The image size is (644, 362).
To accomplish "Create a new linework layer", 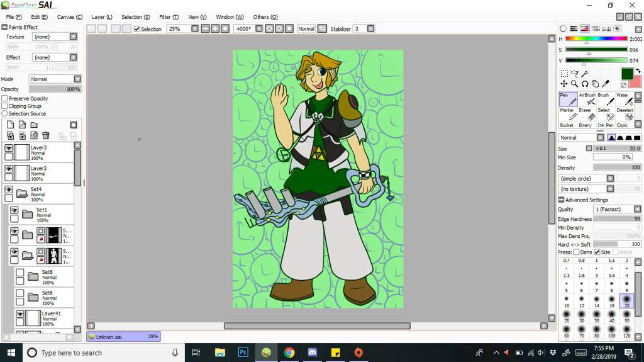I will [22, 125].
